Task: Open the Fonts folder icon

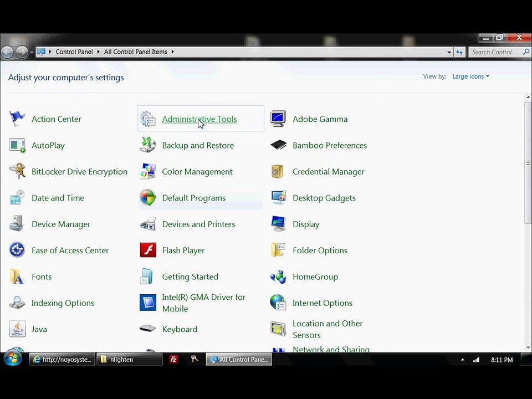Action: 17,277
